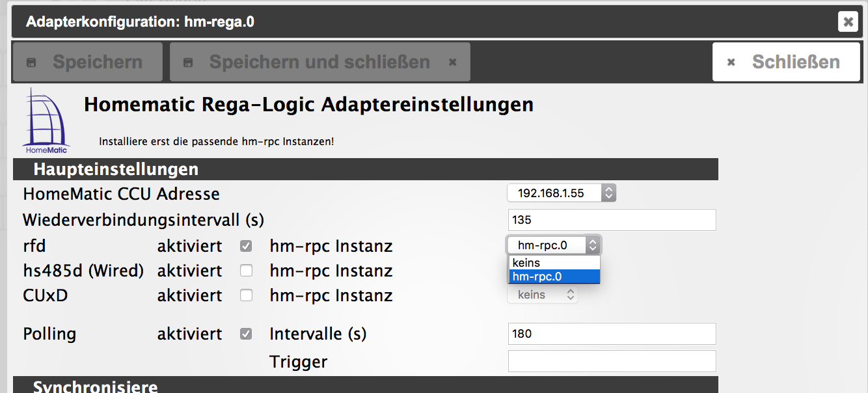Screen dimensions: 868x393
Task: Click the x icon beside Schließen
Action: pos(731,62)
